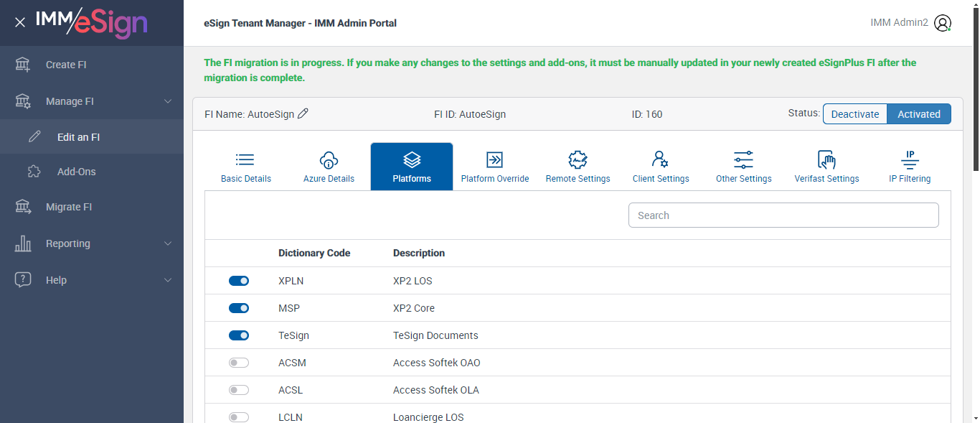
Task: Select the XP2 Core description text
Action: click(414, 308)
